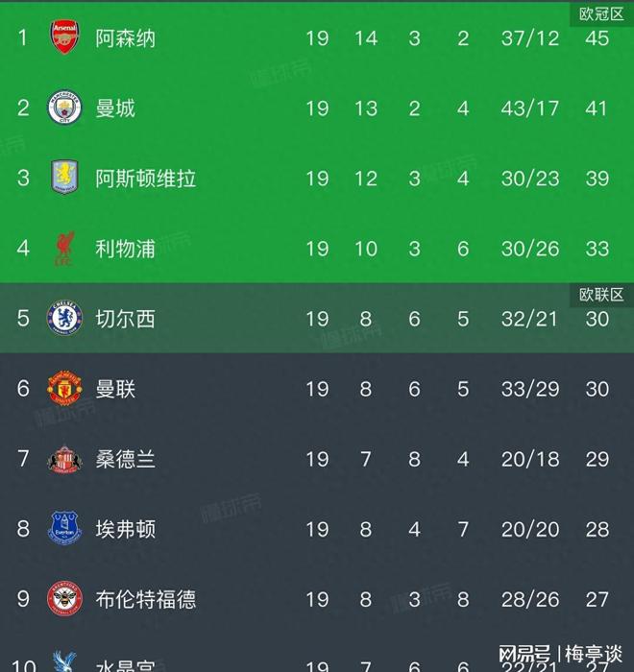Tap the Aston Villa badge icon
Screen dimensions: 634x672
tap(65, 179)
